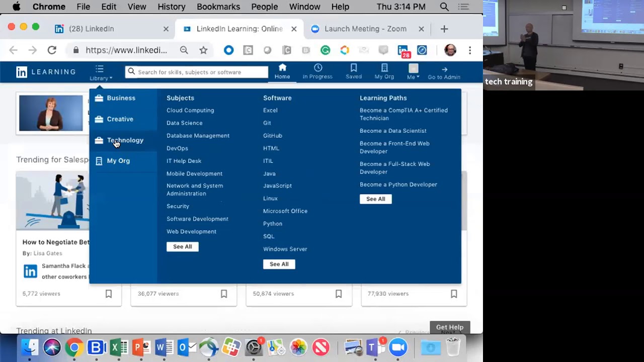Image resolution: width=644 pixels, height=362 pixels.
Task: Close the LinkedIn Learning tab
Action: pos(294,29)
